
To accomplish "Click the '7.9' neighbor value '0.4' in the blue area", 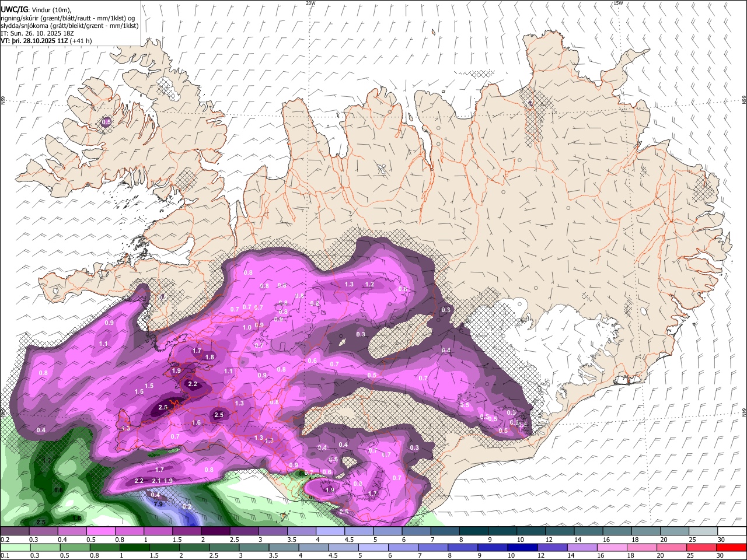I will [x=156, y=495].
